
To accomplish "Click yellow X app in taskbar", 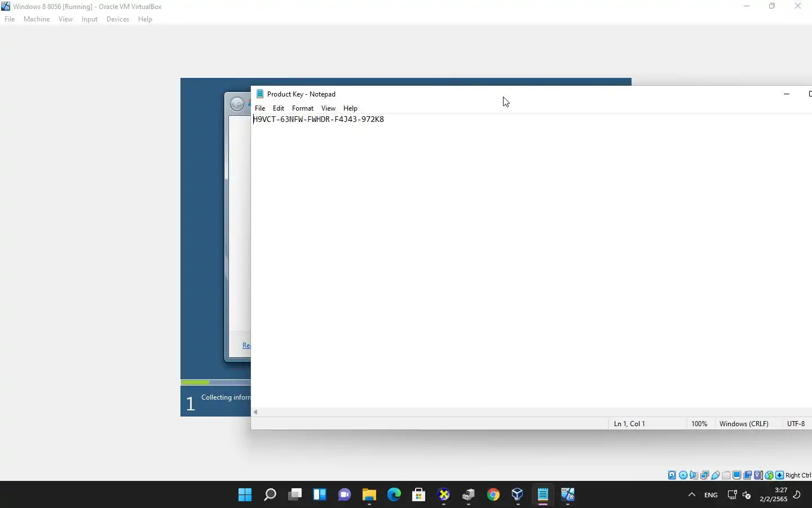I will point(444,495).
